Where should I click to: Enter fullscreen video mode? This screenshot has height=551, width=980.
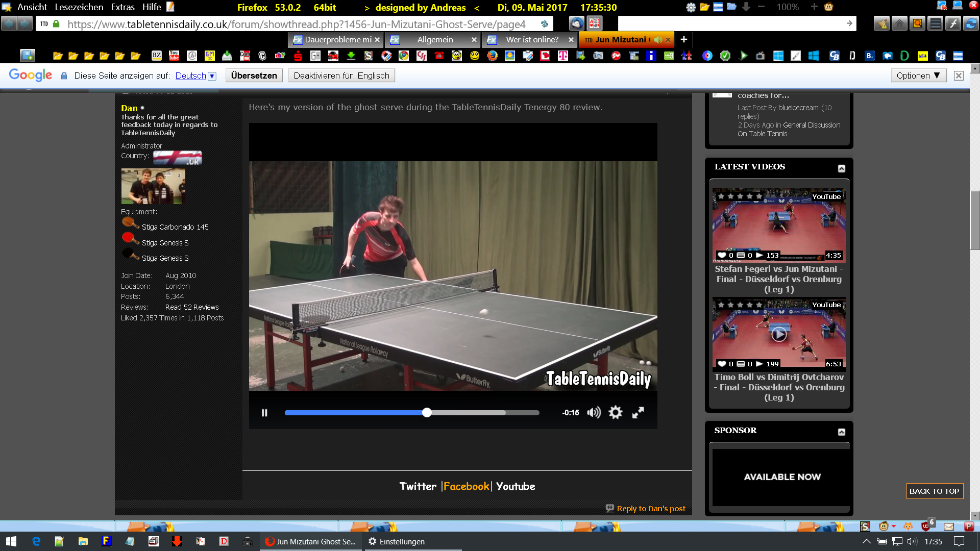(x=638, y=413)
